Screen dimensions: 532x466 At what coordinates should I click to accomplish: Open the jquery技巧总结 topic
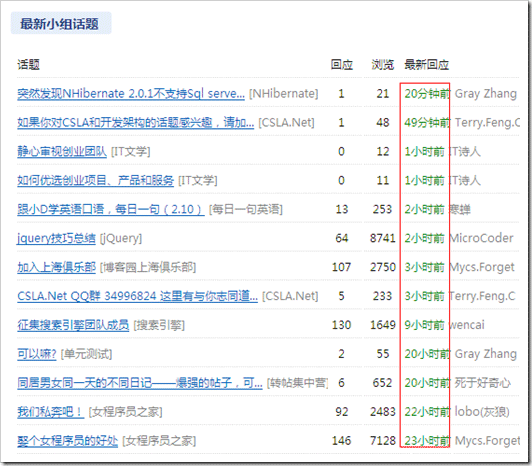click(x=56, y=238)
